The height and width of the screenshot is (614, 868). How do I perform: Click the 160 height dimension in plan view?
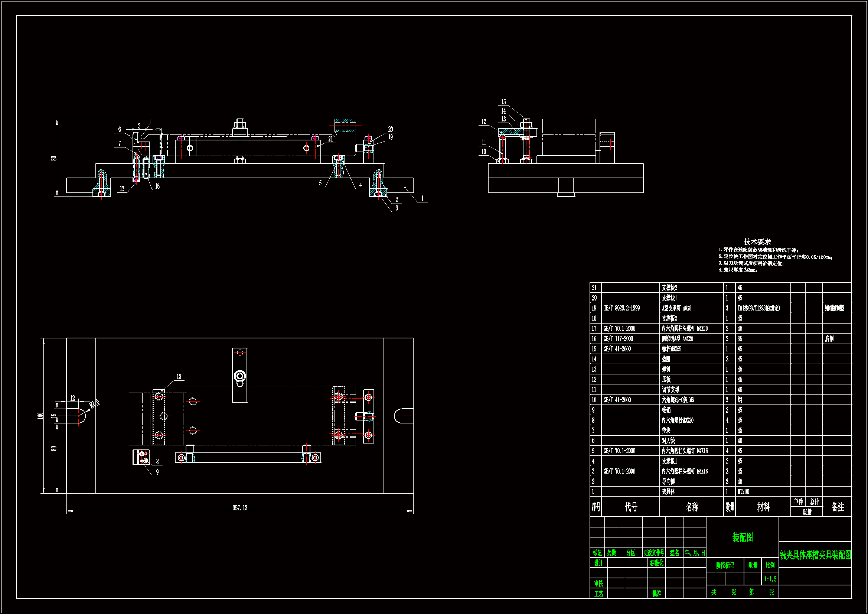click(x=40, y=416)
